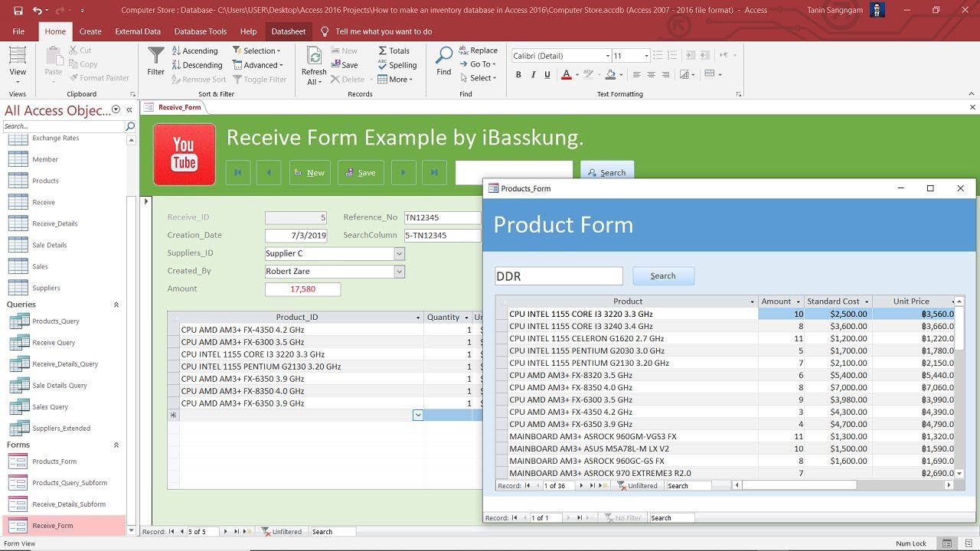Toggle Unfiltered indicator in Product Form subform
This screenshot has width=980, height=551.
pos(637,486)
